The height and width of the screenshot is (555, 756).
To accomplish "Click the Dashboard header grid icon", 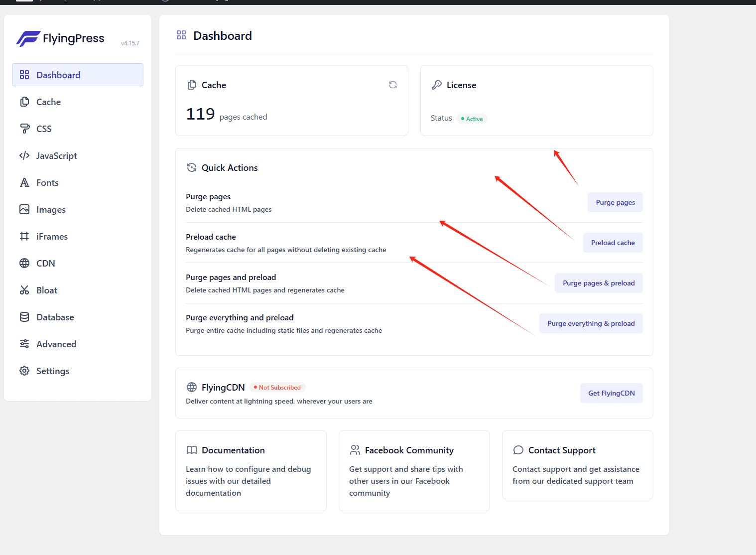I will [x=181, y=35].
